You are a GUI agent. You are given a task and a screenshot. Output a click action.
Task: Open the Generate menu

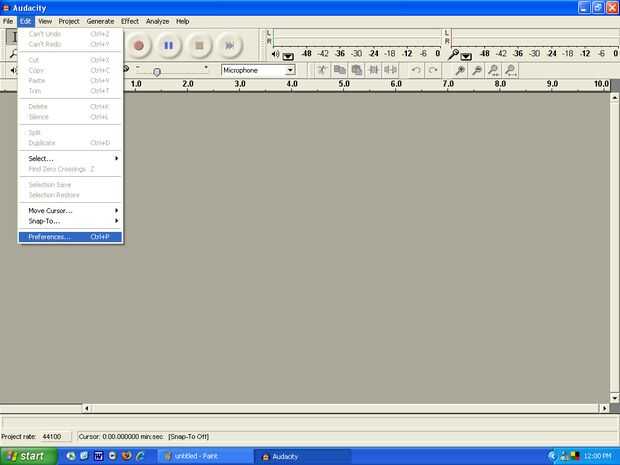(100, 21)
